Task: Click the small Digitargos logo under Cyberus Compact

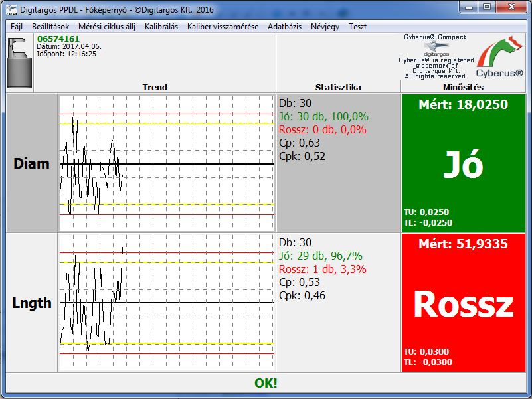Action: click(436, 48)
